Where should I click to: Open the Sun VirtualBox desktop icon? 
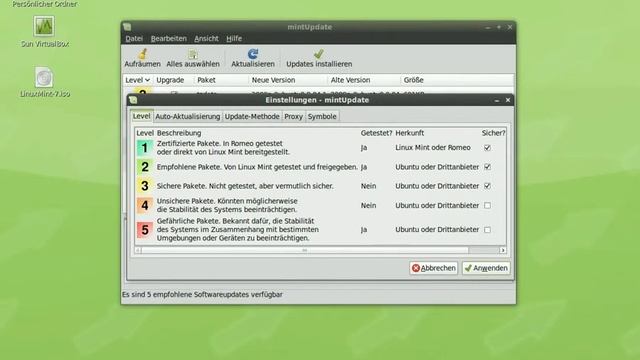(x=44, y=27)
